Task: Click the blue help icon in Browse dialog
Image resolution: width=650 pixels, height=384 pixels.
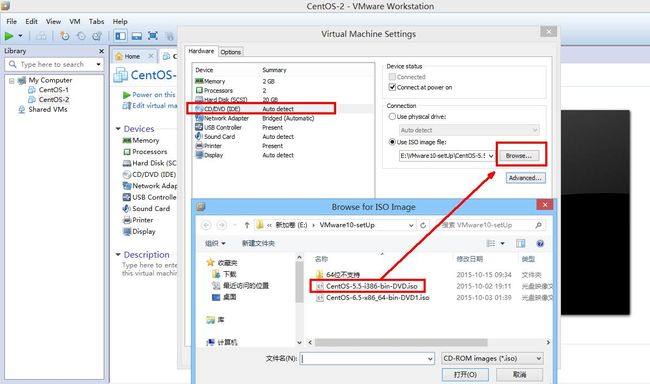Action: pyautogui.click(x=540, y=243)
